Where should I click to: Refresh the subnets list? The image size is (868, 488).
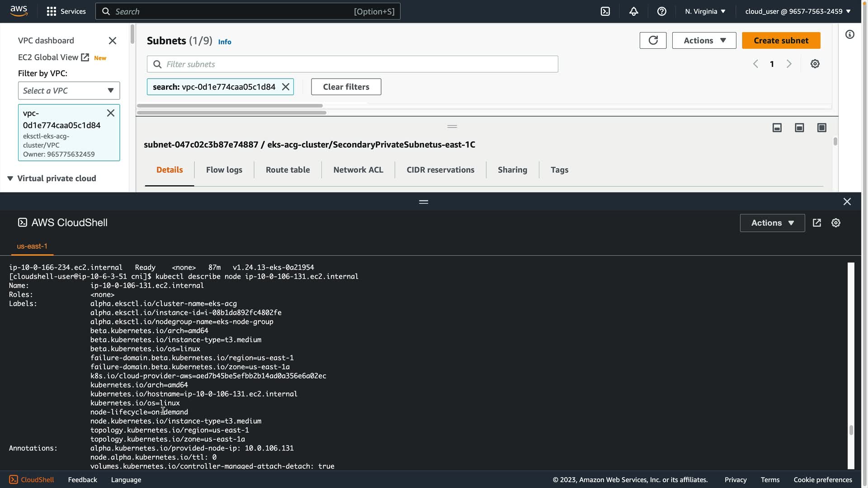click(x=653, y=40)
